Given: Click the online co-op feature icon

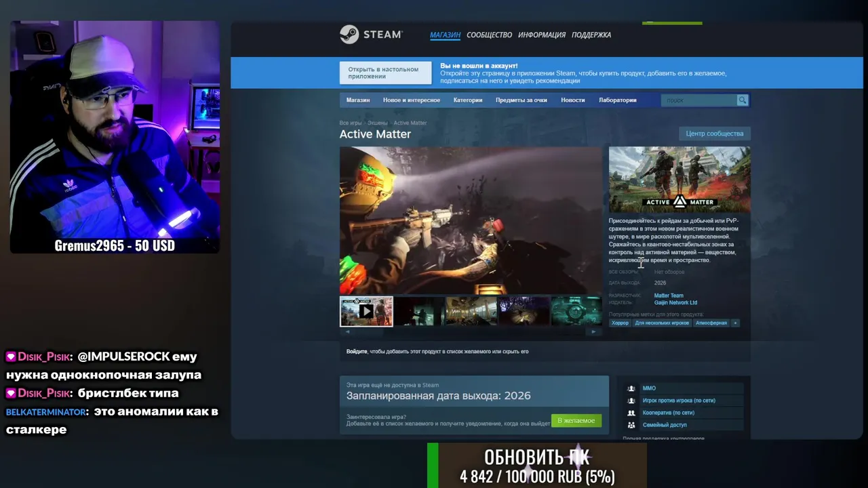Looking at the screenshot, I should point(631,413).
